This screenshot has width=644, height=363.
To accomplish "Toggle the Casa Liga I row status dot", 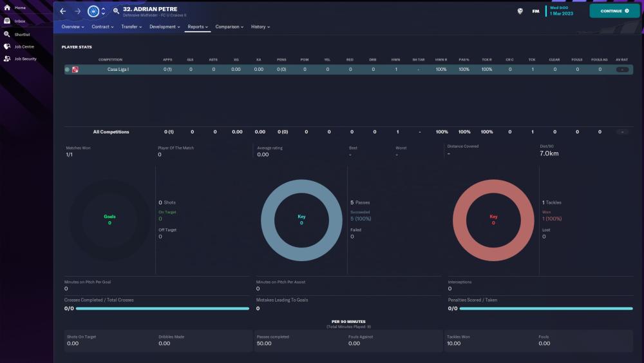I will [x=67, y=69].
